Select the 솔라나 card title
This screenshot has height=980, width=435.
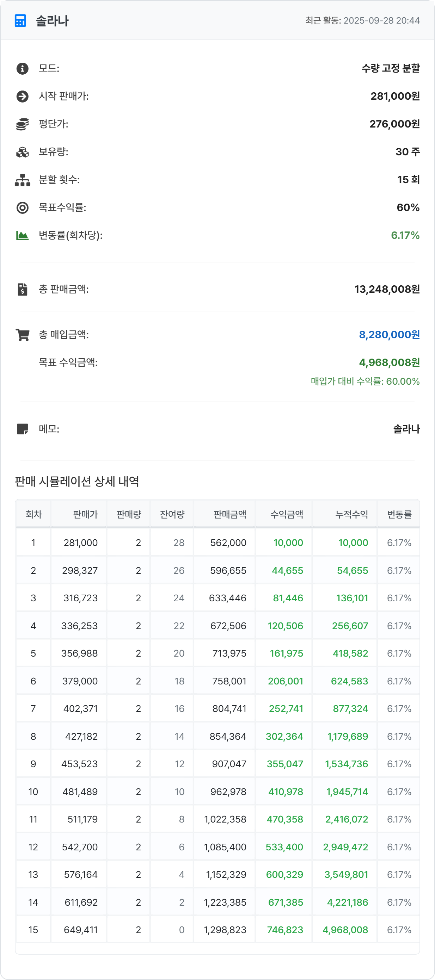point(52,21)
